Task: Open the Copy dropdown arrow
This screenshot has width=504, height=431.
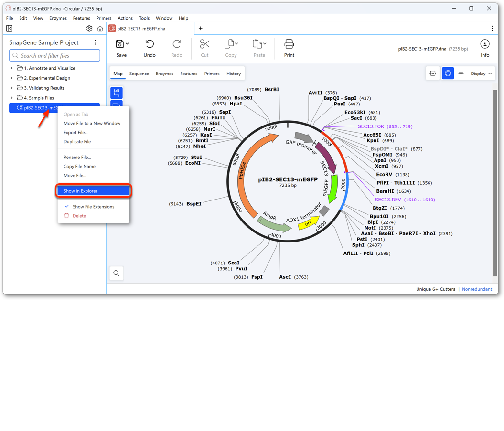Action: coord(236,44)
